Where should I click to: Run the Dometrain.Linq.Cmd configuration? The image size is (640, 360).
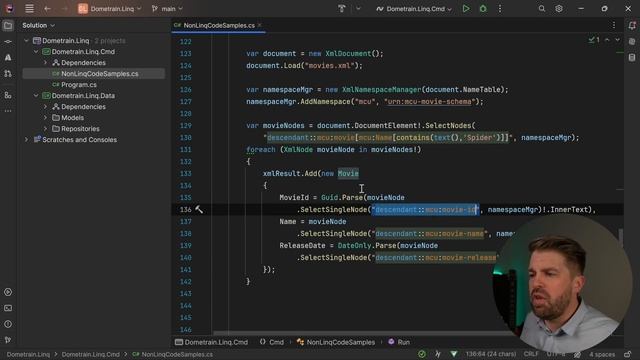pyautogui.click(x=466, y=9)
